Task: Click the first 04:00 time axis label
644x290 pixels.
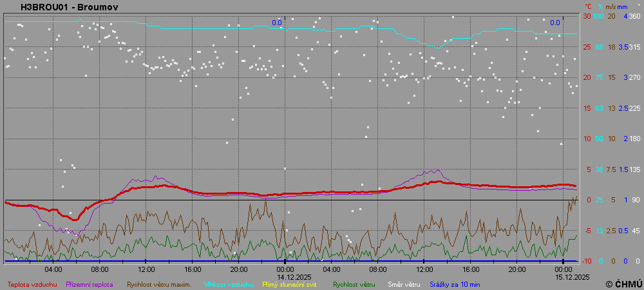Action: [x=53, y=269]
